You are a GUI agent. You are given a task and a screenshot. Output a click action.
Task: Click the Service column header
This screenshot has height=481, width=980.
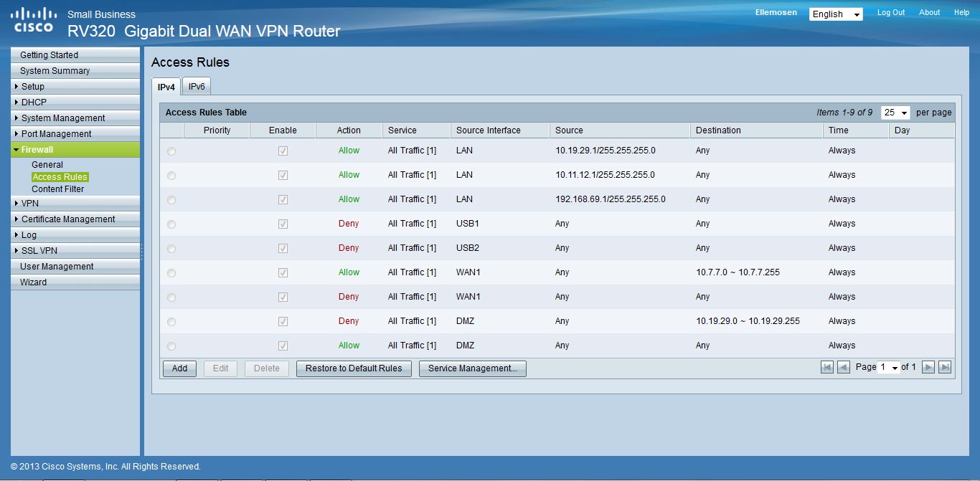pos(416,130)
